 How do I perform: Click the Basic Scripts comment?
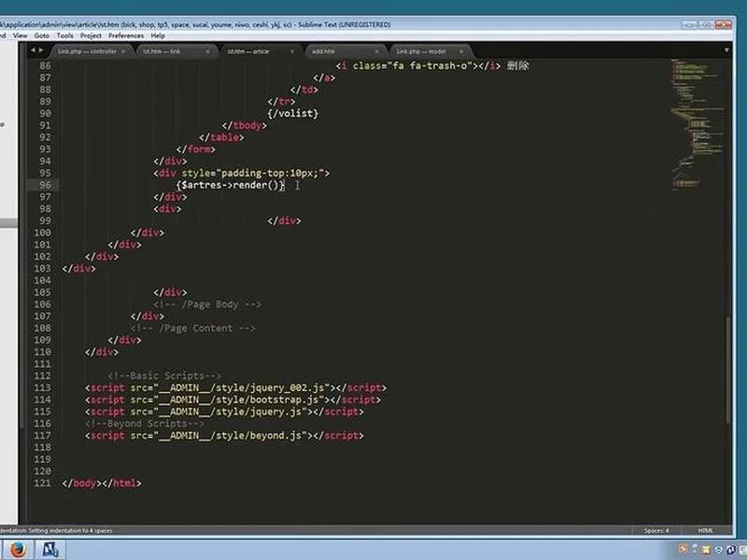tap(164, 376)
